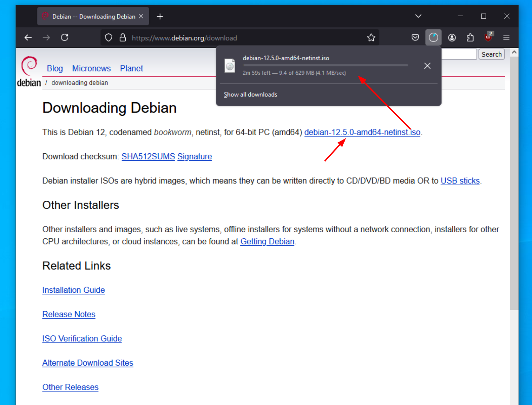Image resolution: width=532 pixels, height=405 pixels.
Task: Click the page vertical scrollbar thumb
Action: (514, 183)
